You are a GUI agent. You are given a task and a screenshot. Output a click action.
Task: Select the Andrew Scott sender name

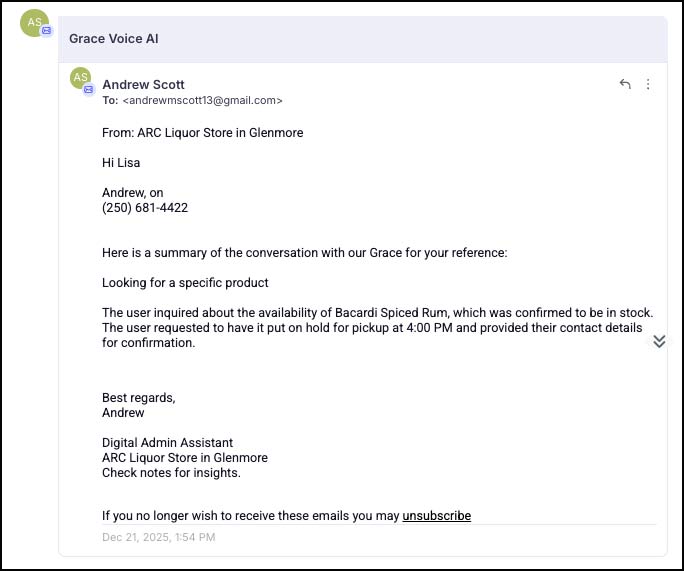pos(143,85)
